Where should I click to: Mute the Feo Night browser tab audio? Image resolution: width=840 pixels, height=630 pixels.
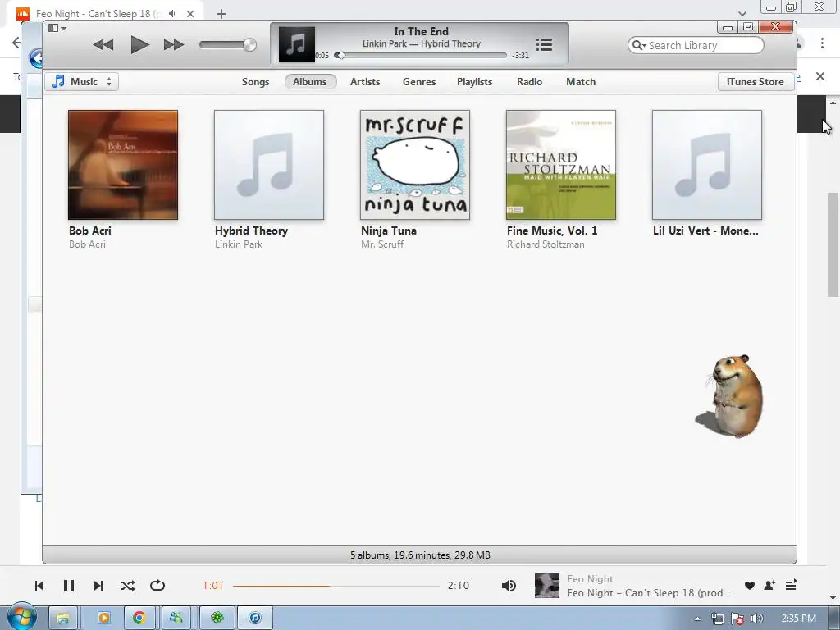tap(172, 13)
